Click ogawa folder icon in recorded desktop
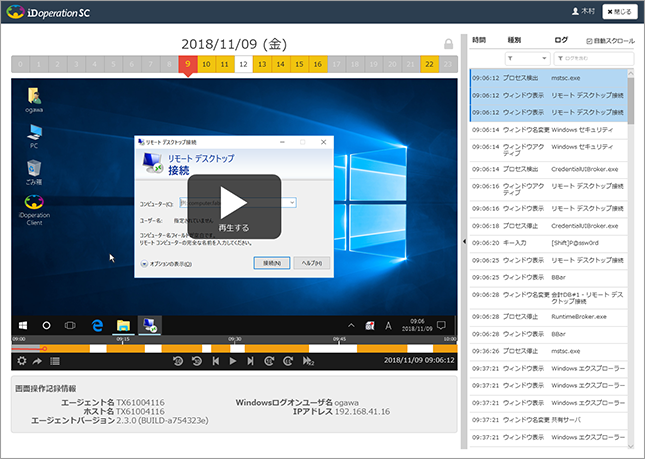645x459 pixels. click(34, 100)
